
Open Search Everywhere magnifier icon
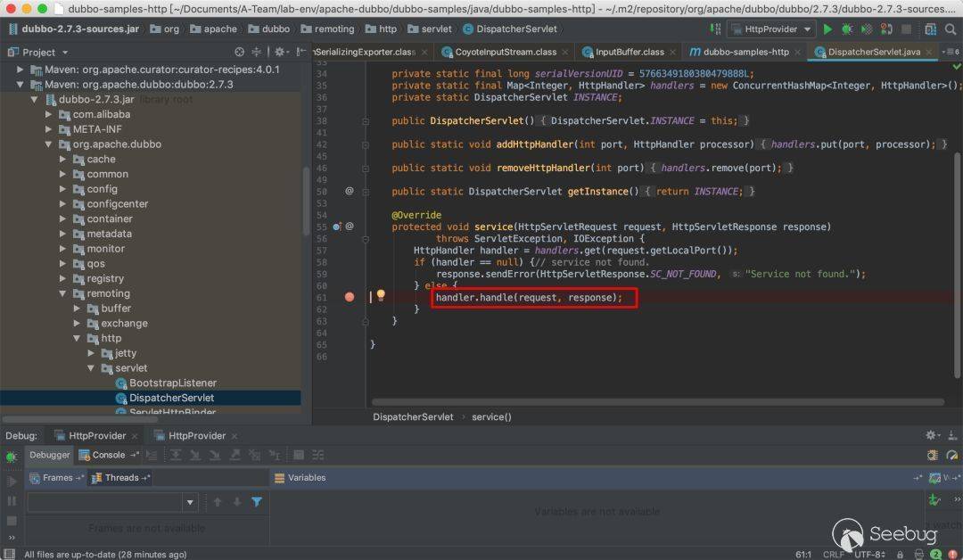(x=951, y=29)
